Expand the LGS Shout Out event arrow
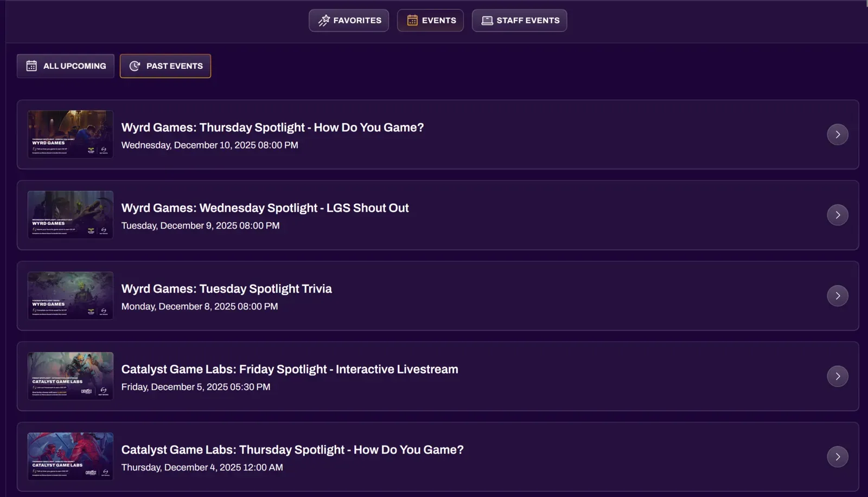The height and width of the screenshot is (497, 868). [837, 215]
